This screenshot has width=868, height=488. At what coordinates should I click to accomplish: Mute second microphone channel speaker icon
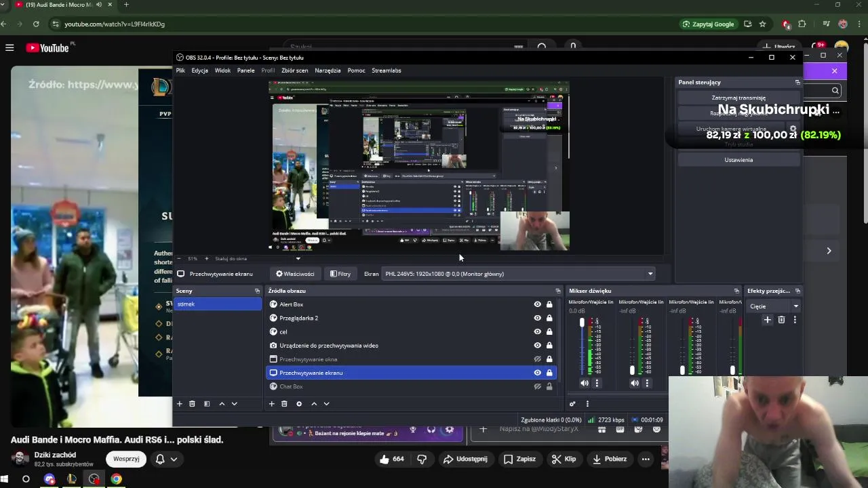click(635, 383)
